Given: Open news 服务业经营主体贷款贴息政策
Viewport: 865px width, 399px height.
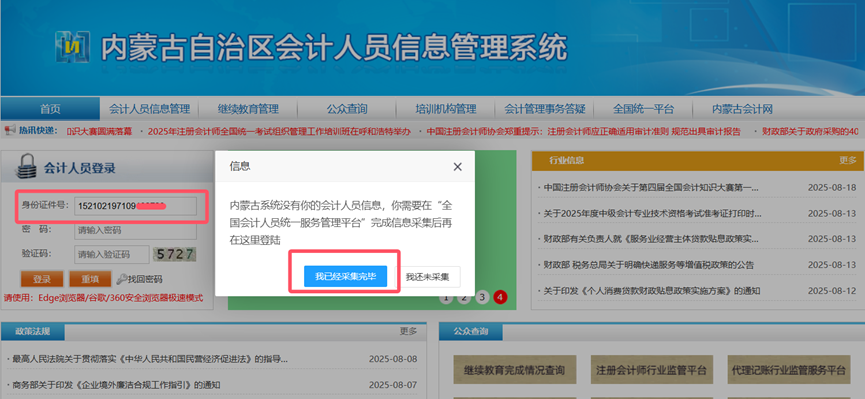Looking at the screenshot, I should [651, 239].
